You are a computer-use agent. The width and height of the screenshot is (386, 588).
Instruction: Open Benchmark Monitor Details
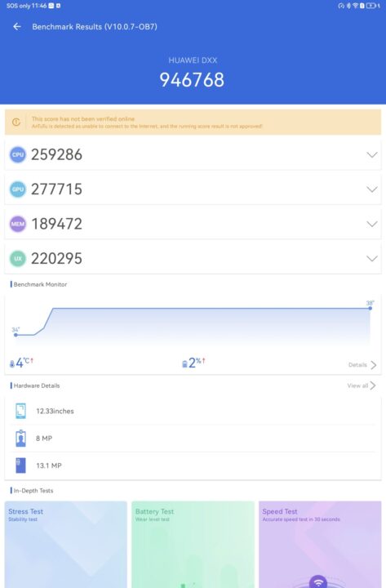click(362, 365)
